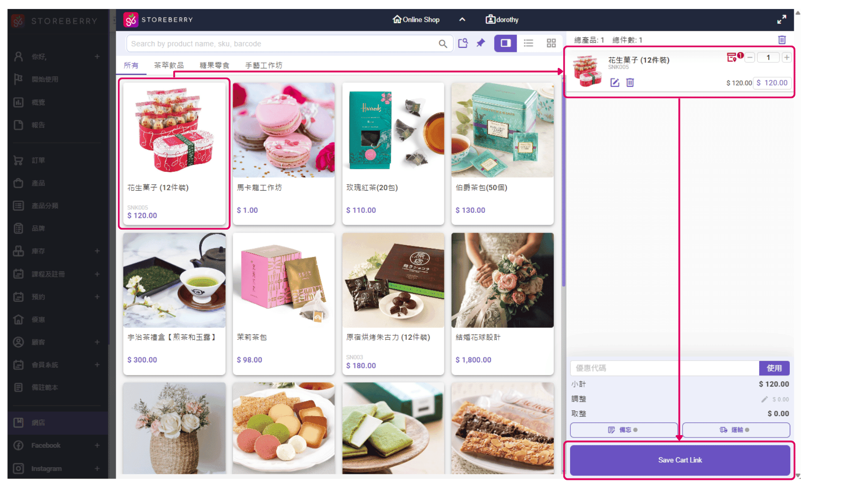This screenshot has width=868, height=488.
Task: Click the product search input field
Action: click(x=280, y=44)
